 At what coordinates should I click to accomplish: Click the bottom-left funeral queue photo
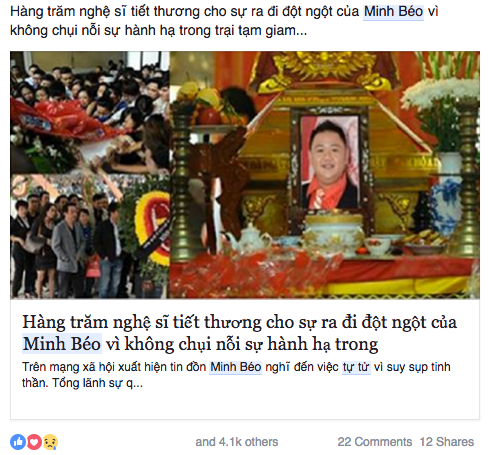pos(90,236)
